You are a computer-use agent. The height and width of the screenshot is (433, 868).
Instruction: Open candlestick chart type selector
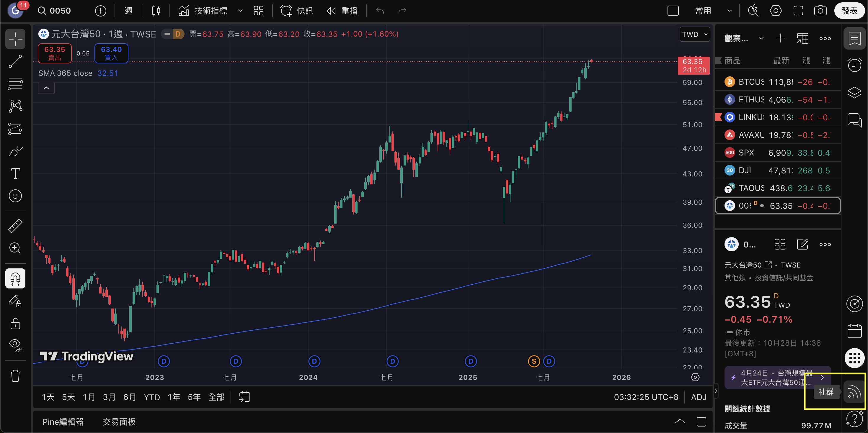tap(156, 11)
